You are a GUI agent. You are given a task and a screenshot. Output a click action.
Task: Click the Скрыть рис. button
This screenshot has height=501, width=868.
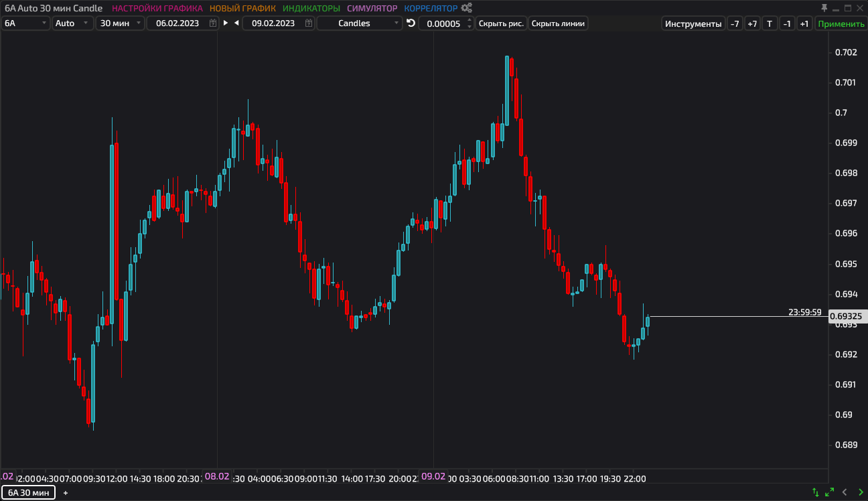point(502,23)
